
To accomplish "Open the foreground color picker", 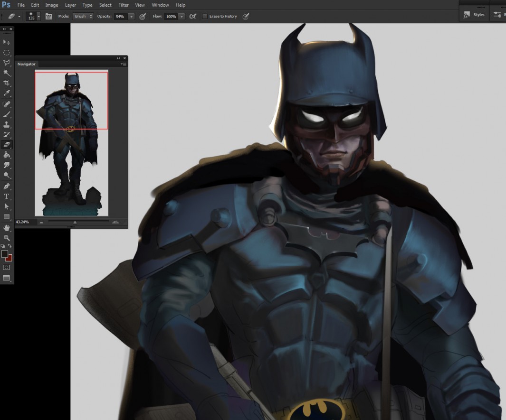I will coord(4,254).
